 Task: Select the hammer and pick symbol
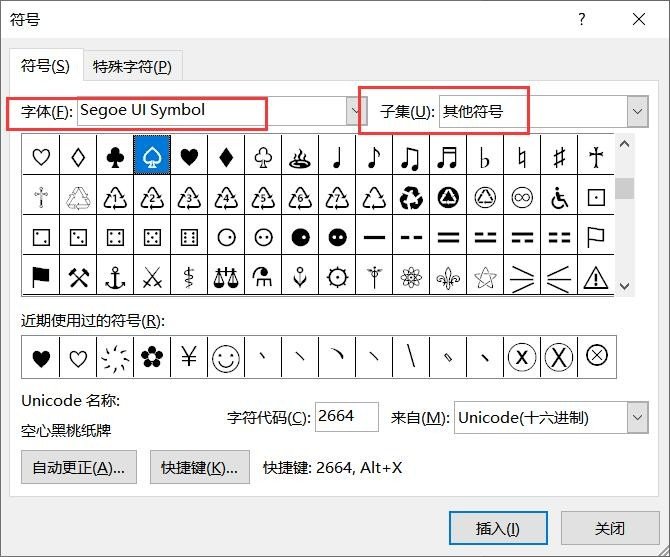[x=78, y=276]
